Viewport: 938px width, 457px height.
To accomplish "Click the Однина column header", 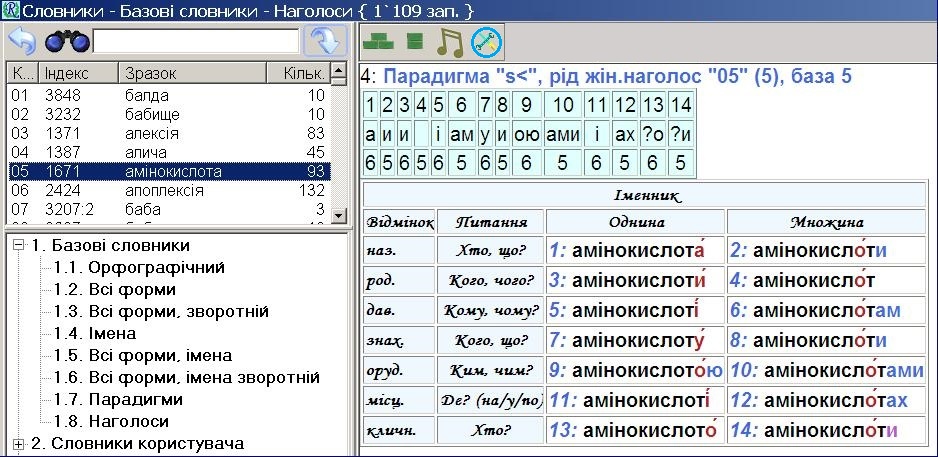I will coord(635,222).
